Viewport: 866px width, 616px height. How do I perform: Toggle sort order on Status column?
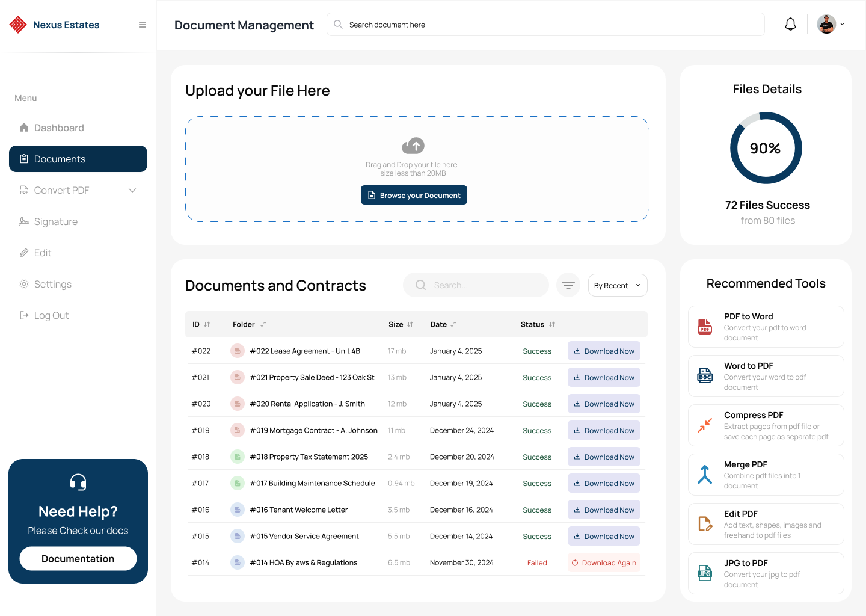coord(552,324)
